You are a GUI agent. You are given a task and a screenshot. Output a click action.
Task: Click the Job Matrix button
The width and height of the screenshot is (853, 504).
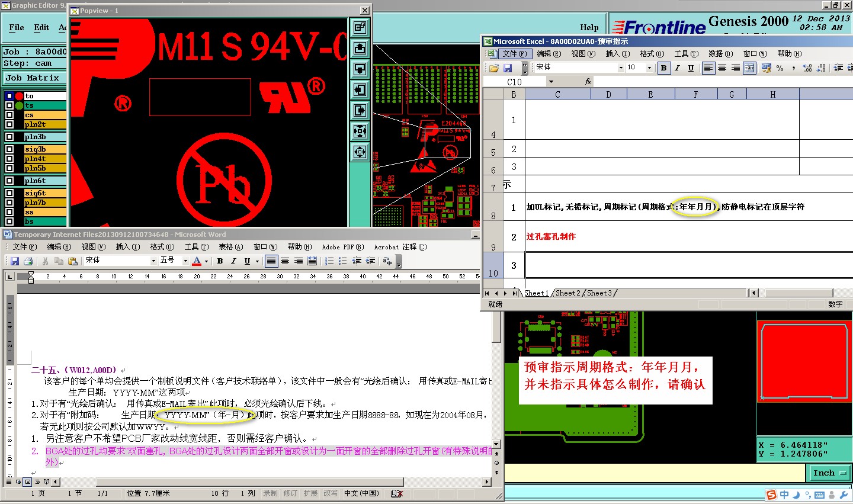34,78
